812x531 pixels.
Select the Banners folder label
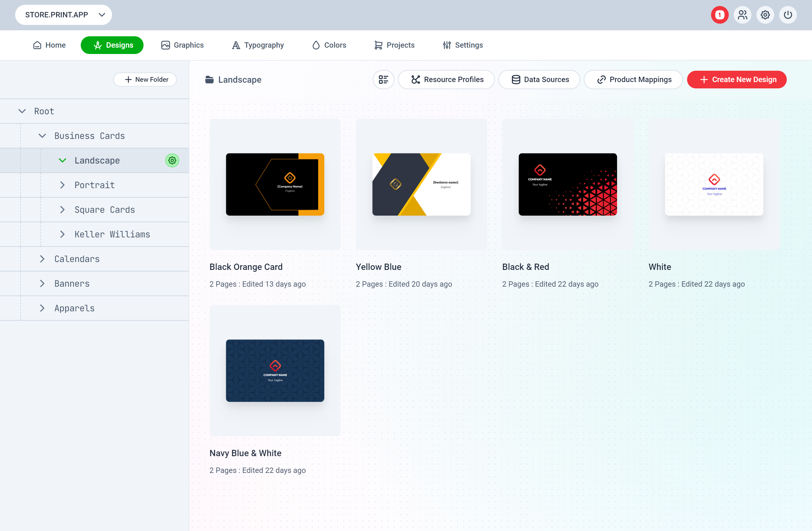[x=72, y=283]
